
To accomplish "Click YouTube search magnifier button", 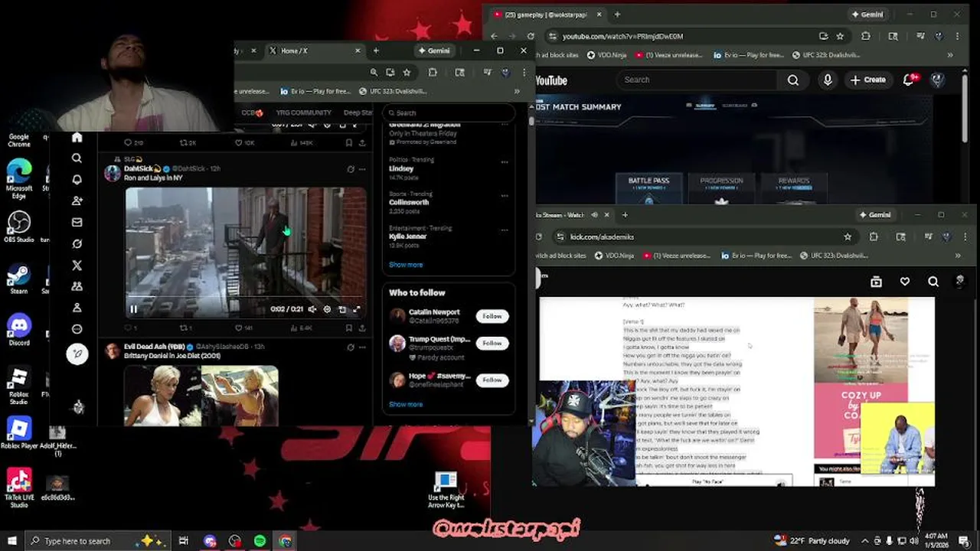I will tap(793, 80).
